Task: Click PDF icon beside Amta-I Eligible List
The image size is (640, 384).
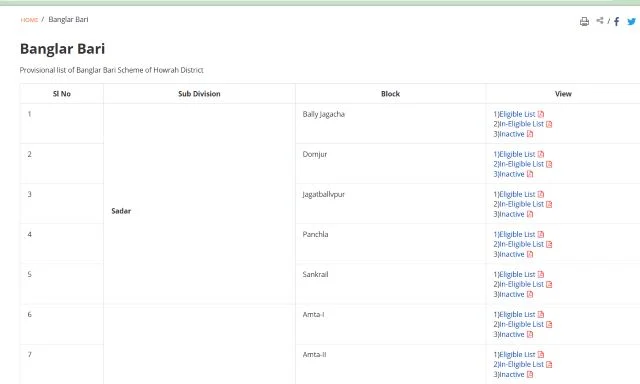Action: (x=541, y=314)
